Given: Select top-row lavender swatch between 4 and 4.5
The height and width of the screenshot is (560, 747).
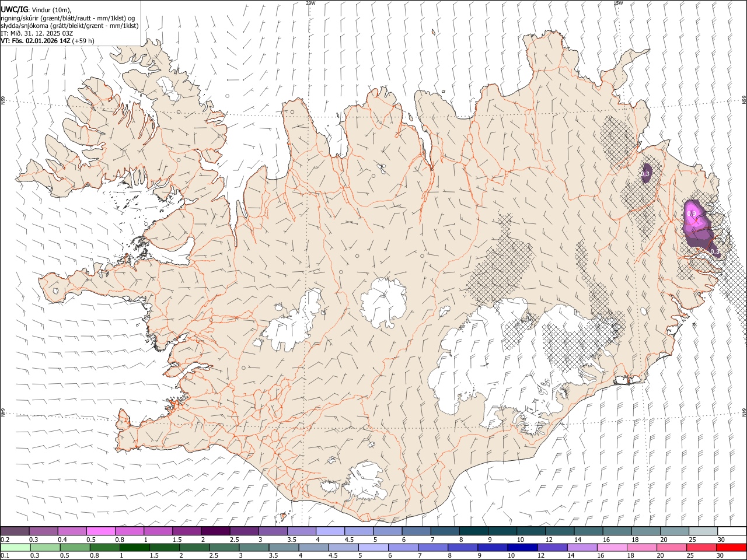Looking at the screenshot, I should (330, 531).
